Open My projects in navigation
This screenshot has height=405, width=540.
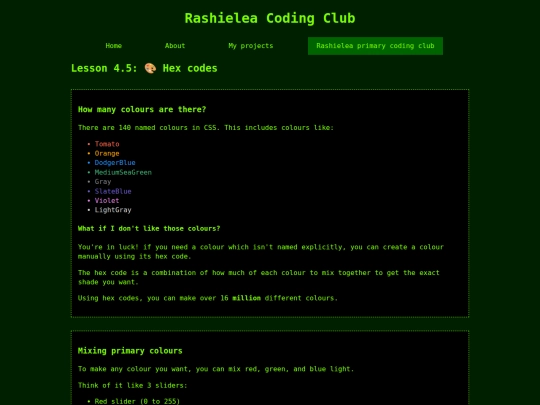click(251, 46)
